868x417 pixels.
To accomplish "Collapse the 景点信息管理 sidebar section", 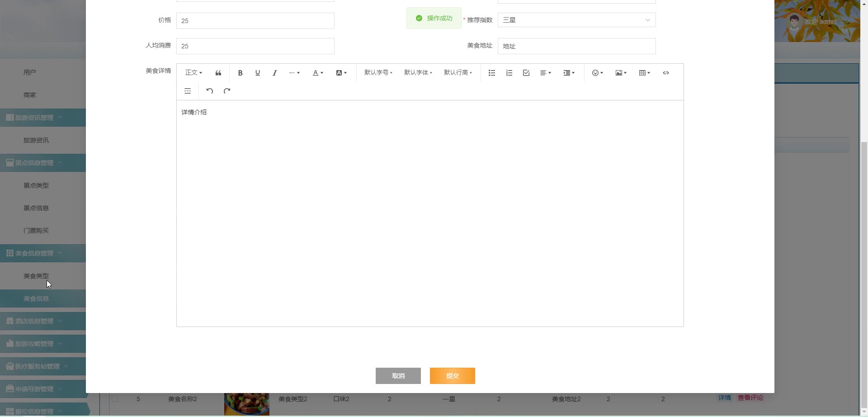I will pos(43,163).
